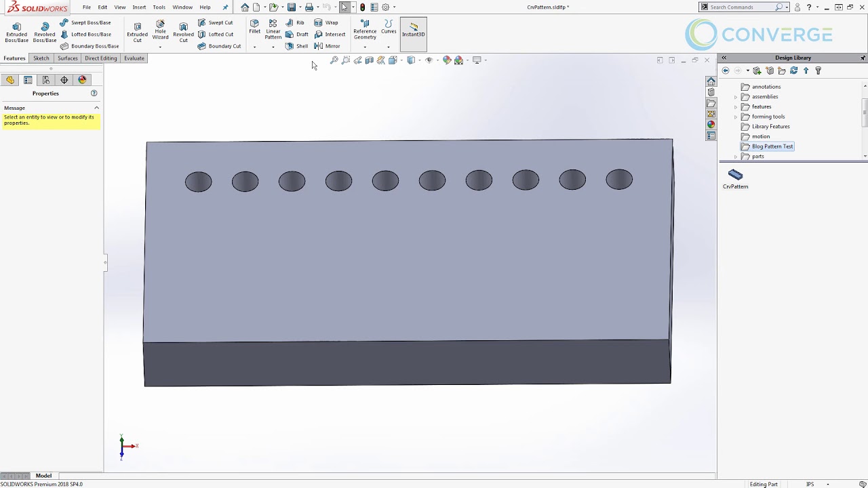Open the DisplayManager color ball tab
868x488 pixels.
point(82,80)
